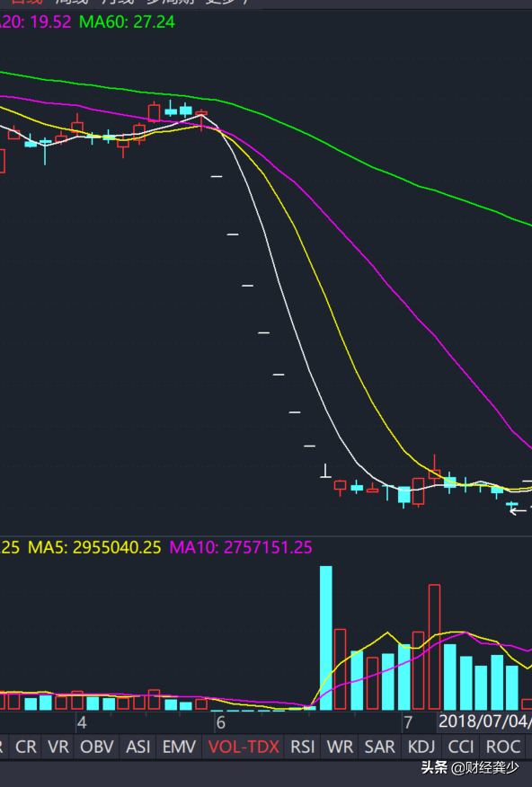532x787 pixels.
Task: Show the SAR indicator
Action: point(379,747)
